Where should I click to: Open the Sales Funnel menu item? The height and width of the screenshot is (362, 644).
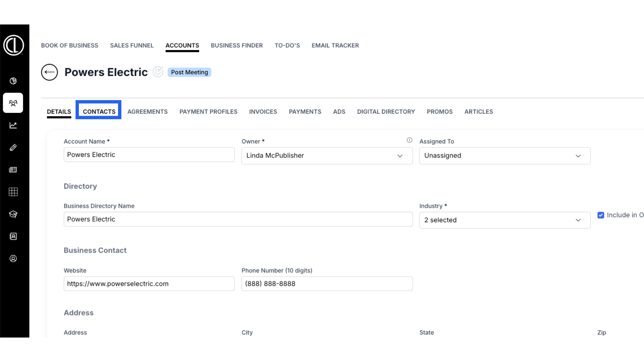coord(131,45)
